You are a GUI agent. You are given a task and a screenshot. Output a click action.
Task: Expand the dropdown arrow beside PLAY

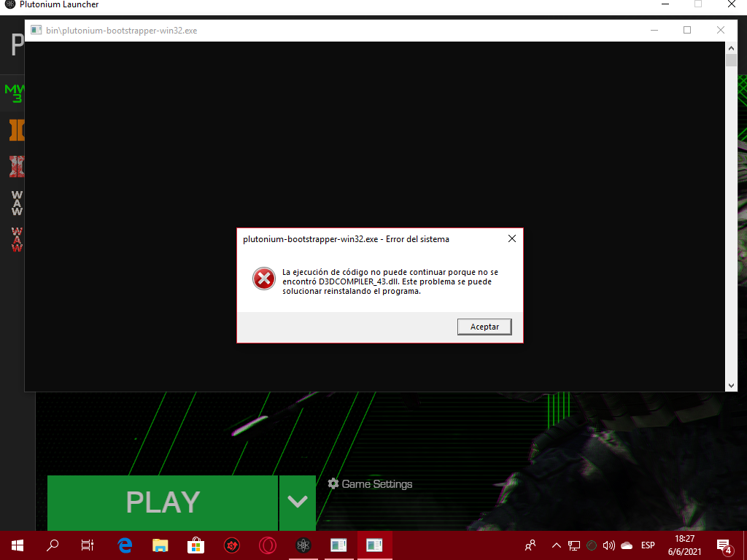298,502
